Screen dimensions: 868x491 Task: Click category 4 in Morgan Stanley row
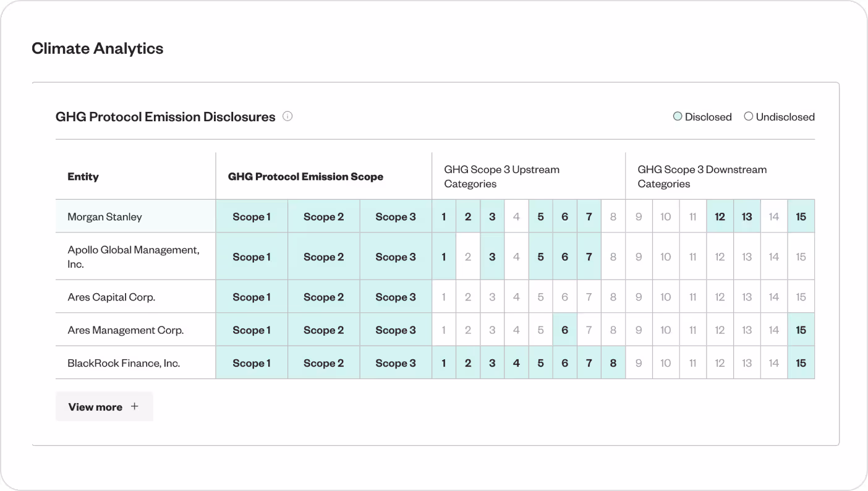point(516,216)
